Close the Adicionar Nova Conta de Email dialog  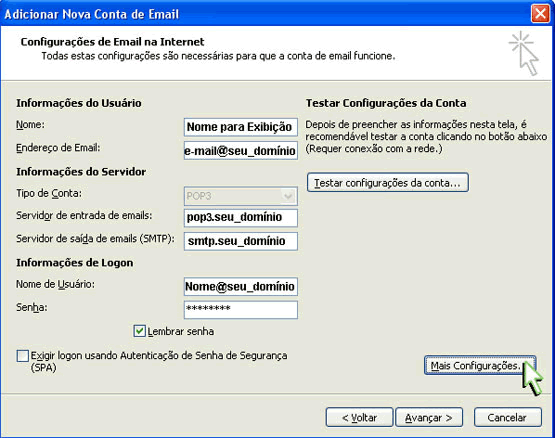(x=540, y=14)
